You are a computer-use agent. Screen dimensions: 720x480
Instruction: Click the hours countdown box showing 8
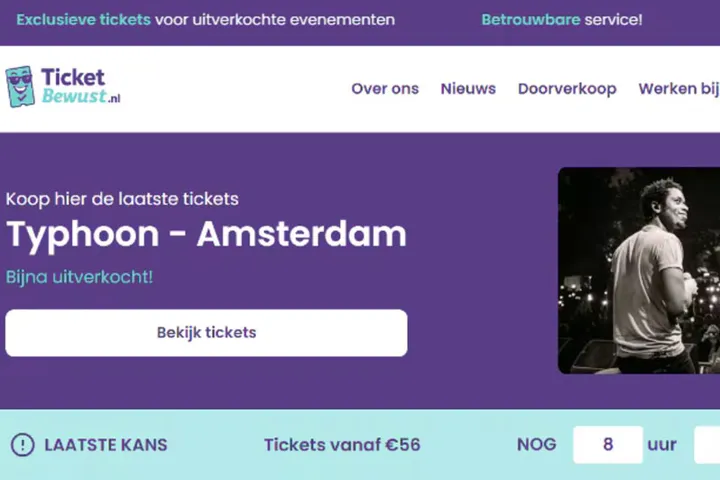click(x=607, y=445)
